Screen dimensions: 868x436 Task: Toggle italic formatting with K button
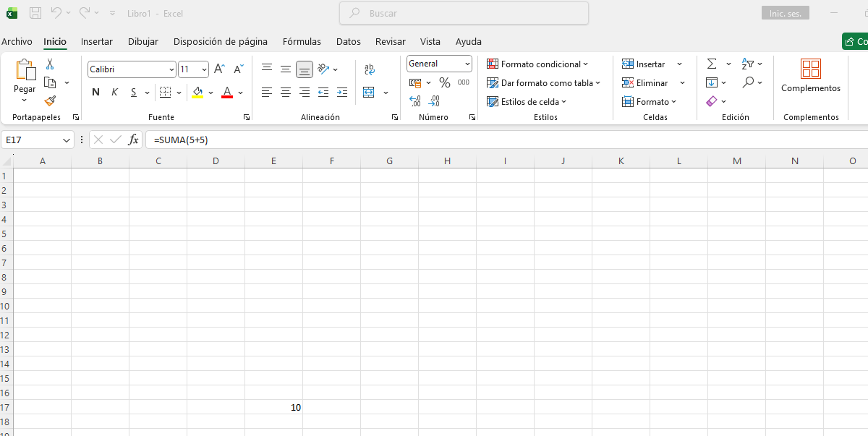114,93
